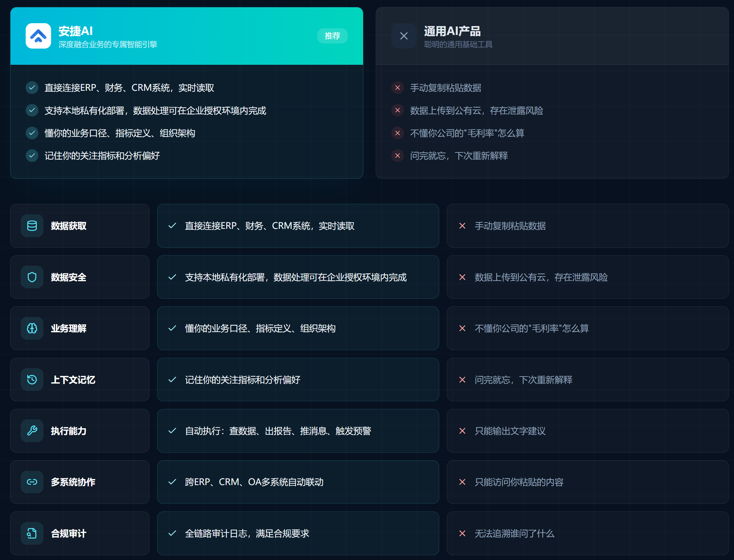The height and width of the screenshot is (560, 734).
Task: Click the history clock icon for 上下文记忆
Action: (32, 380)
